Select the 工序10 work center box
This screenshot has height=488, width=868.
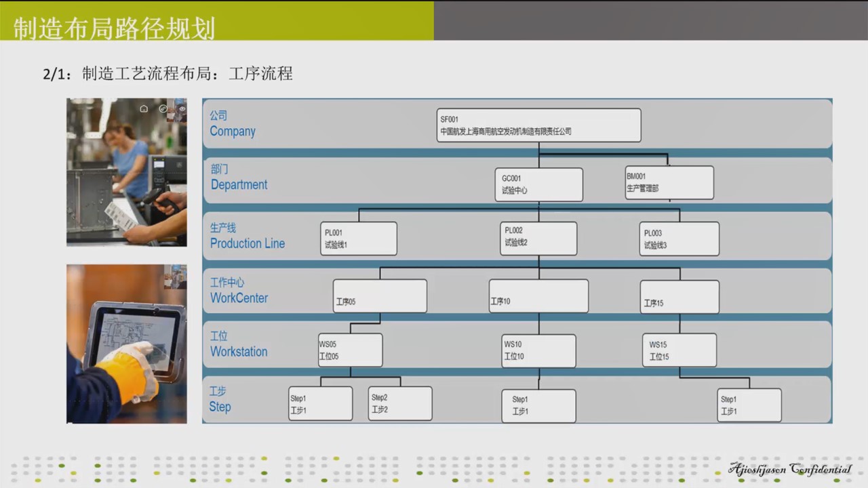pos(538,296)
